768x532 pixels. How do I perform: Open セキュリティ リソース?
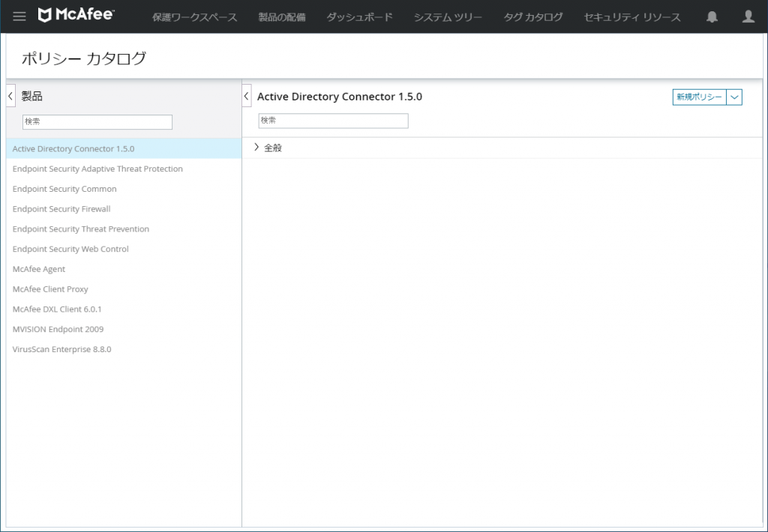click(631, 17)
